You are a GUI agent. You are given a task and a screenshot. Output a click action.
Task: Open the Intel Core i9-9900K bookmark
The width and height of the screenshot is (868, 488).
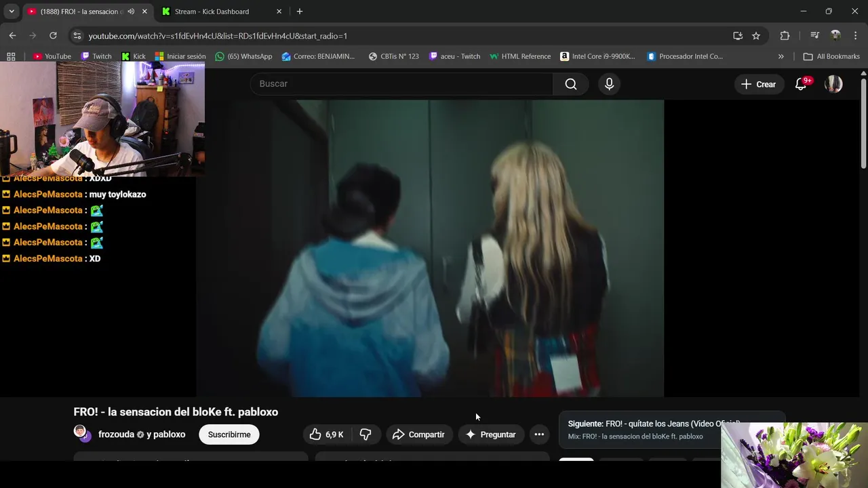coord(597,56)
